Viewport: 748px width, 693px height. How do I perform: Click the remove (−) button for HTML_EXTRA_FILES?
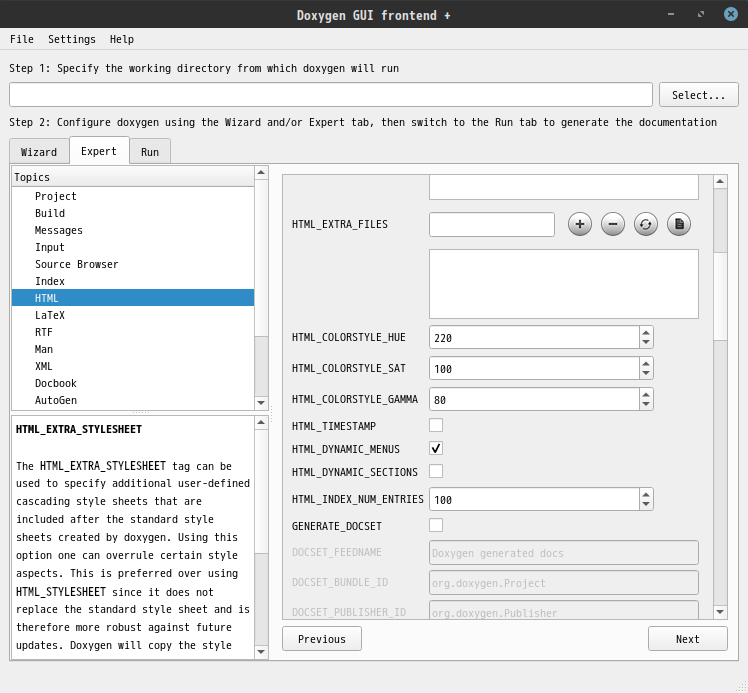pos(613,224)
